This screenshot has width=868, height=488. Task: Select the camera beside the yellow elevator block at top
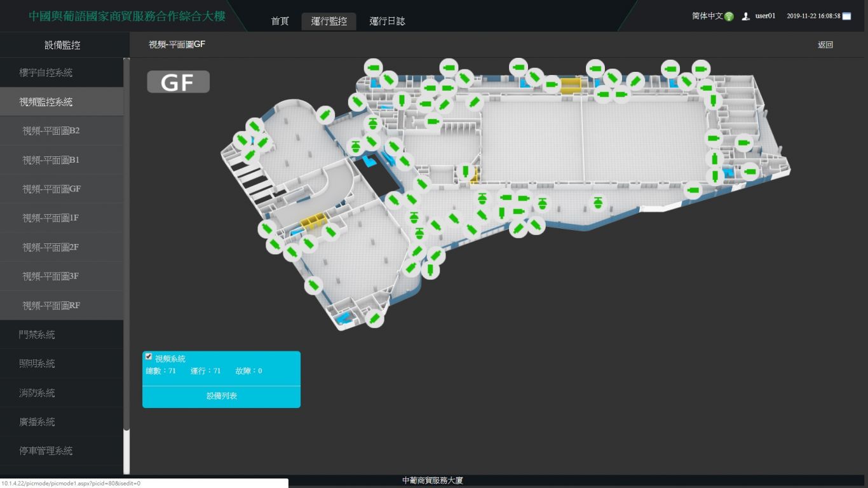(551, 84)
